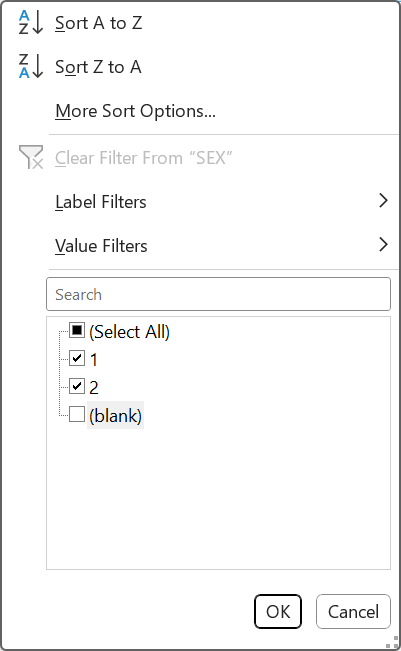Expand the Label Filters submenu arrow
The height and width of the screenshot is (651, 401).
point(384,201)
